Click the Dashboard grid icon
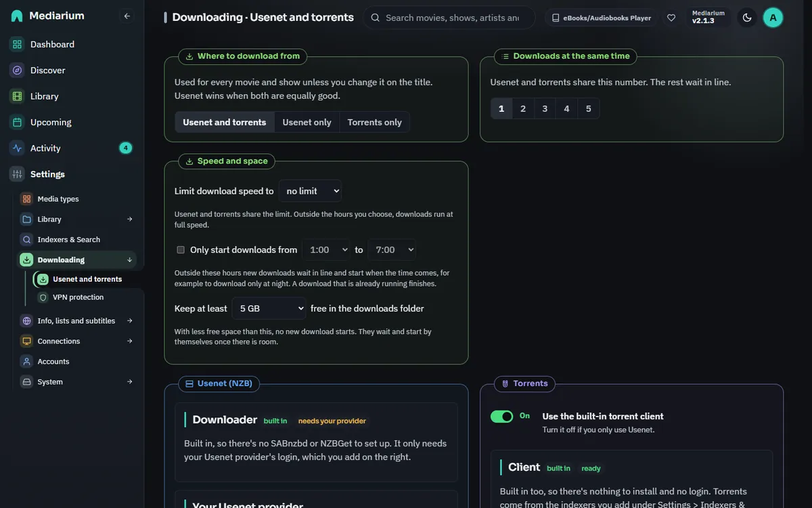Screen dimensions: 812x508 (x=17, y=44)
